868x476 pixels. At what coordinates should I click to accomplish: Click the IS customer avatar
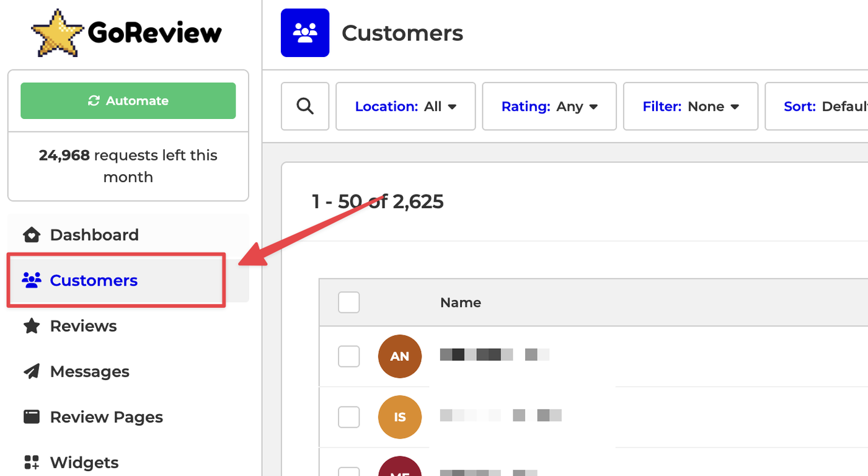(x=400, y=417)
